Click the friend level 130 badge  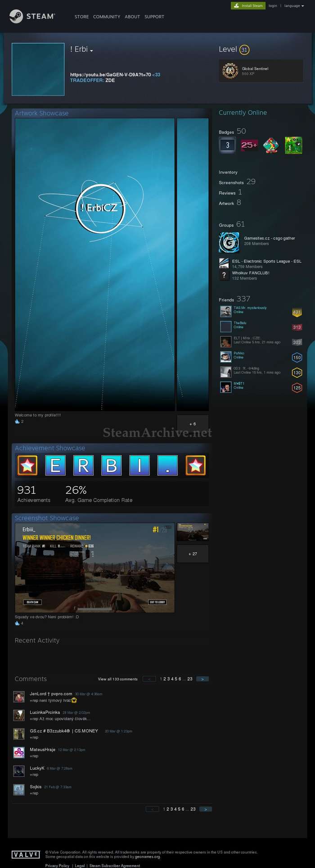(297, 373)
